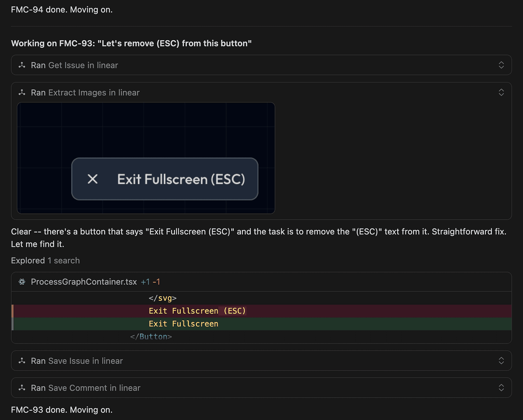The height and width of the screenshot is (420, 523).
Task: Click the FMC-93 done. Moving on. text
Action: [62, 410]
